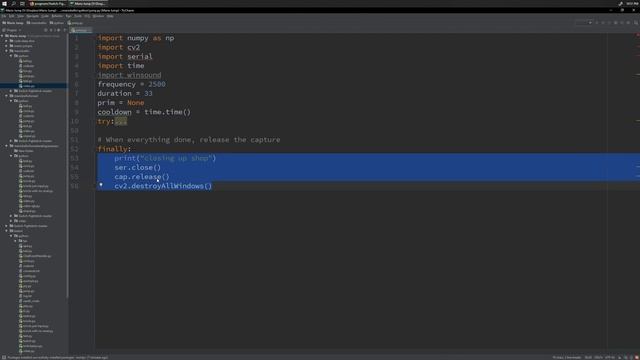Click the python folder breadcrumb in navigation bar
Screen dimensions: 640x360
(x=57, y=23)
